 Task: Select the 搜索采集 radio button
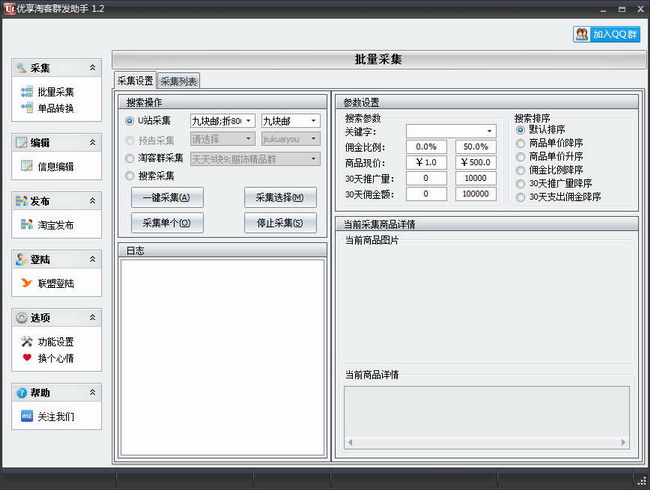point(129,176)
